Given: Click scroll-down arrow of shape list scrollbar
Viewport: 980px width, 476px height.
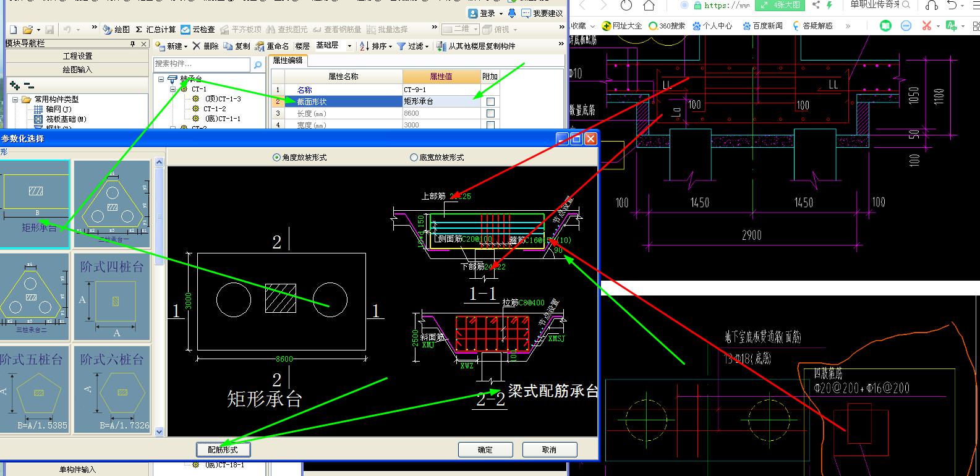Looking at the screenshot, I should [x=160, y=431].
